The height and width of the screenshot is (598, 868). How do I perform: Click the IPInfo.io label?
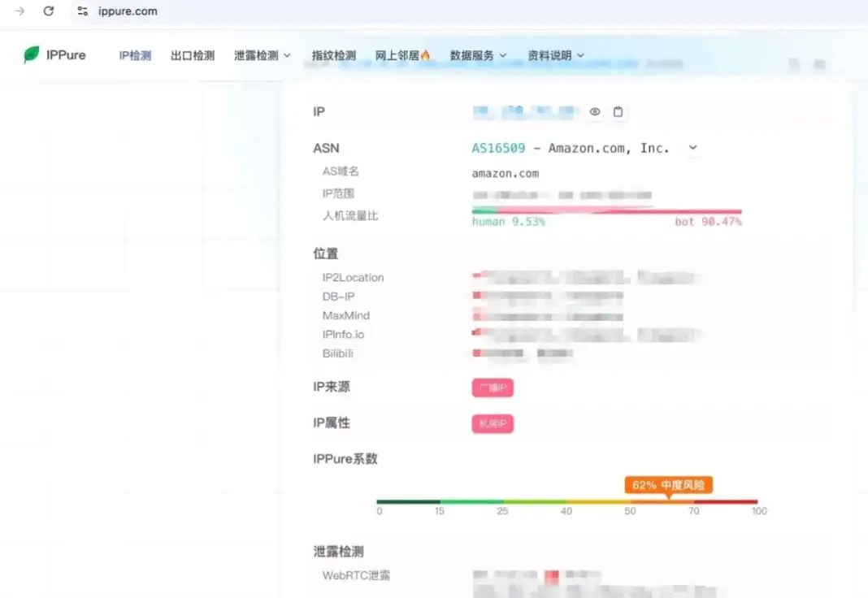[x=343, y=334]
